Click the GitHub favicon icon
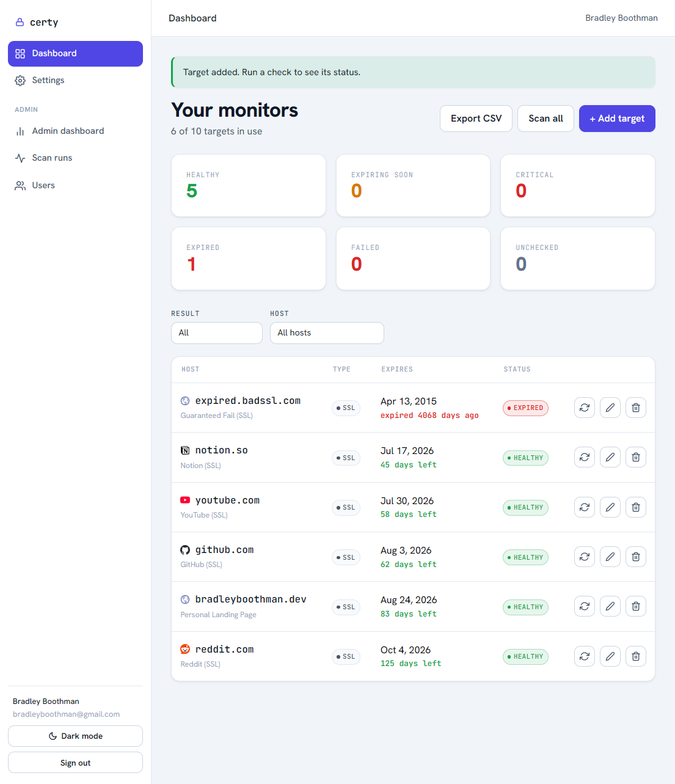Viewport: 675px width, 784px height. pyautogui.click(x=185, y=550)
